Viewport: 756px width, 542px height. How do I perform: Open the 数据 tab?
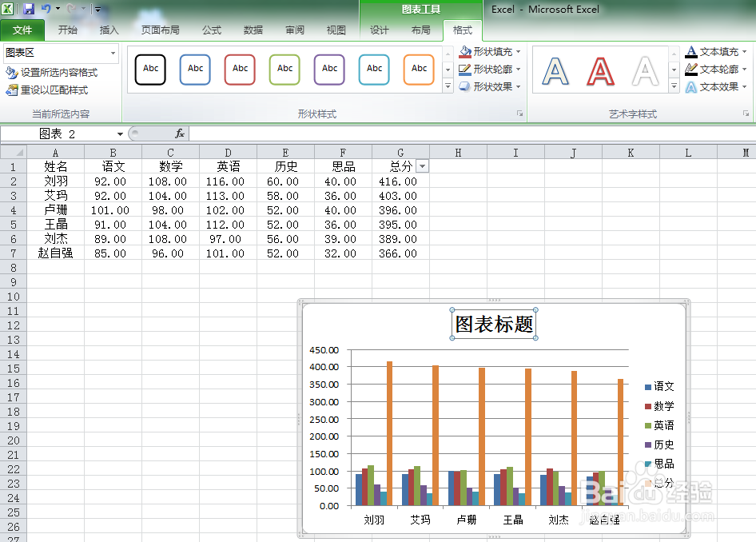click(253, 30)
